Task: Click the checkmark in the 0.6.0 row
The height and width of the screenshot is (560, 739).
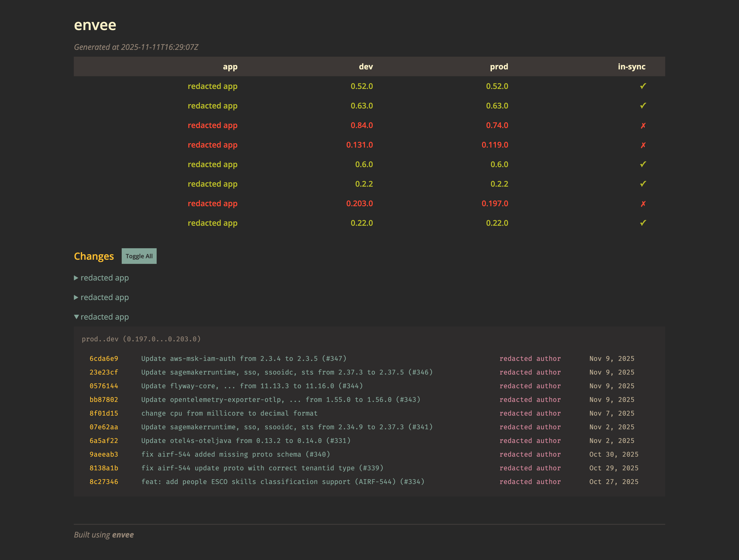Action: pyautogui.click(x=643, y=164)
